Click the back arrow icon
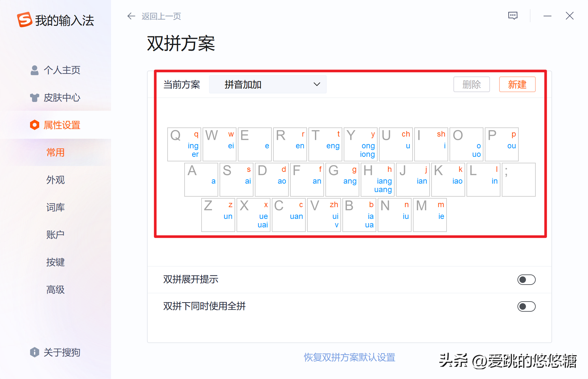Screen dimensions: 588x379 (x=131, y=16)
